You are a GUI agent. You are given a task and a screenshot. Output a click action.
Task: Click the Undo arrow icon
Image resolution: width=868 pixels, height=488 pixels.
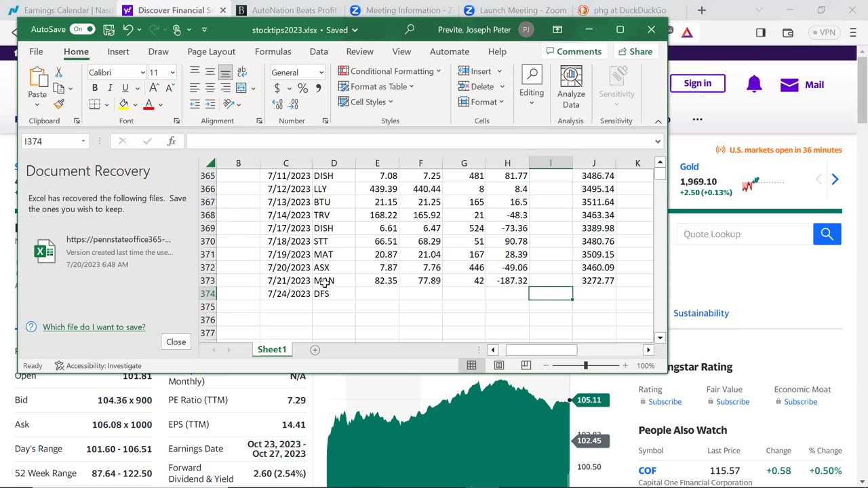(x=128, y=30)
